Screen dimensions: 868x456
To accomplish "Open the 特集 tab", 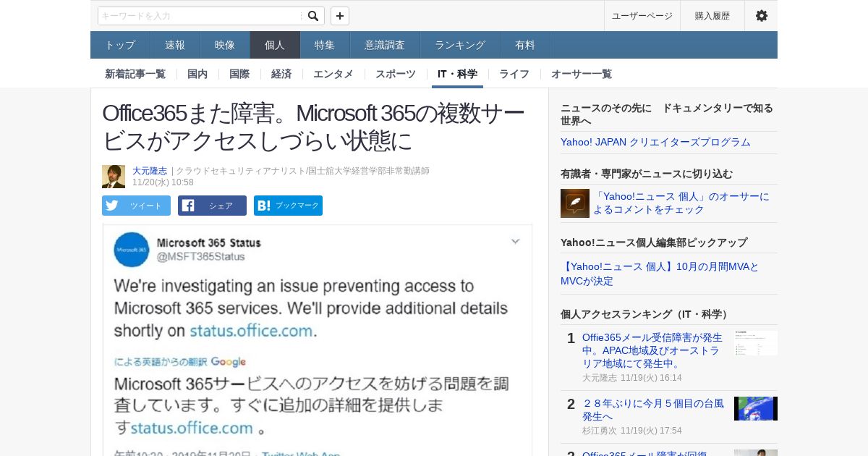I will click(x=325, y=45).
